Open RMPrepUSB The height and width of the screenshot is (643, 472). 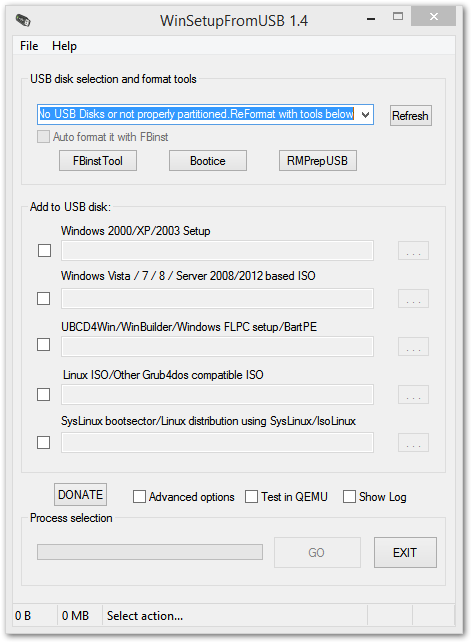coord(318,160)
